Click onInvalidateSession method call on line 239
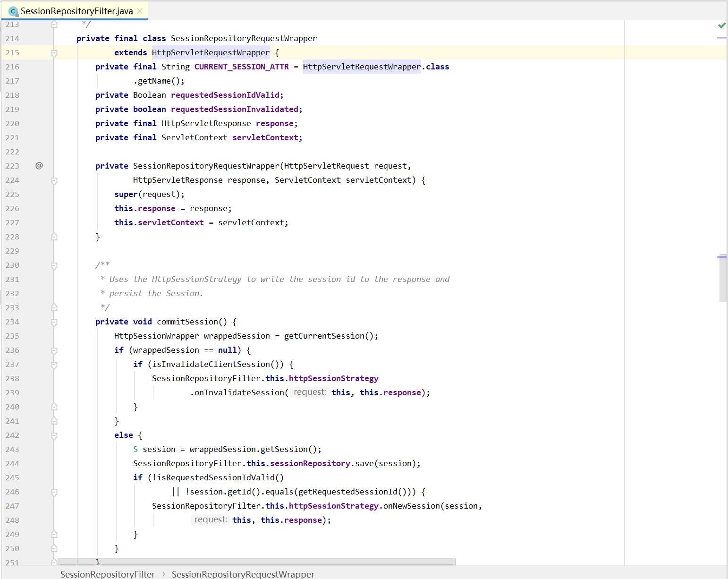The image size is (728, 579). 239,392
